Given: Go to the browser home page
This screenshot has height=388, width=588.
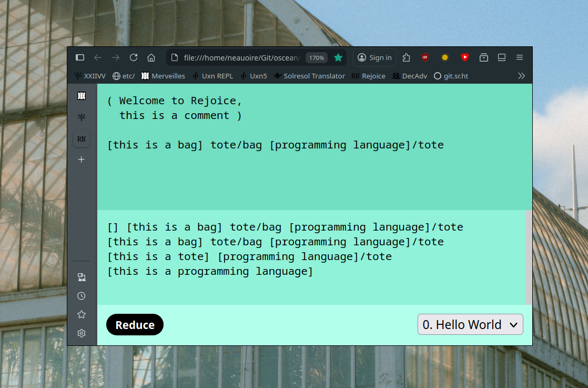Looking at the screenshot, I should click(151, 57).
